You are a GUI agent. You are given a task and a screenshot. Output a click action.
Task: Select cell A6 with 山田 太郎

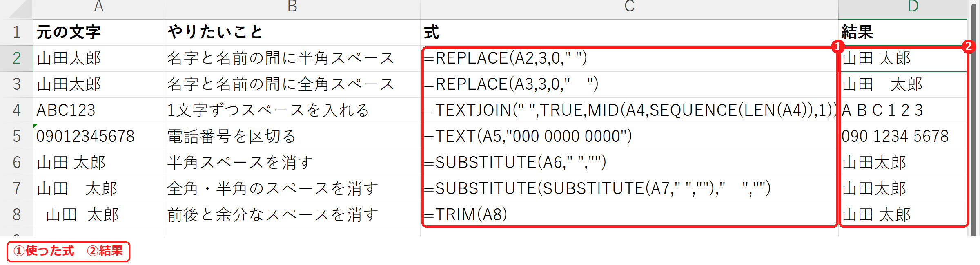tap(98, 163)
